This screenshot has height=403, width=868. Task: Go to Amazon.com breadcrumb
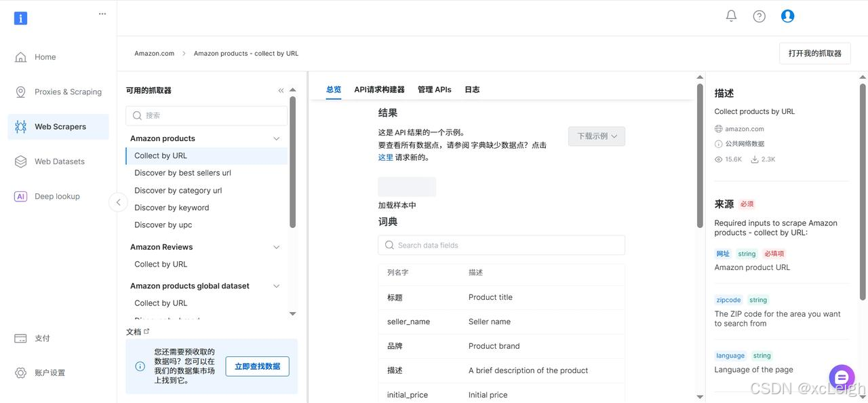(x=154, y=54)
